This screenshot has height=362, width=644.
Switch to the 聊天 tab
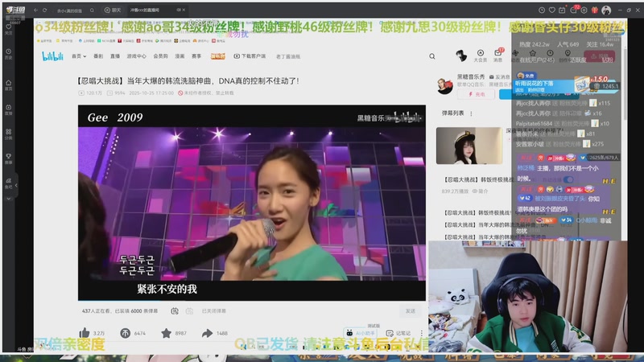pyautogui.click(x=113, y=10)
